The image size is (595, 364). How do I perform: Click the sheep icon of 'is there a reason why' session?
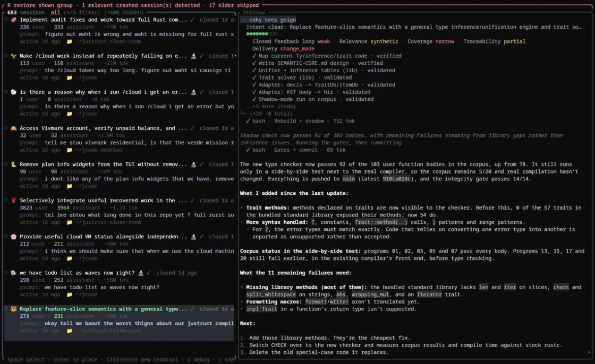click(14, 92)
